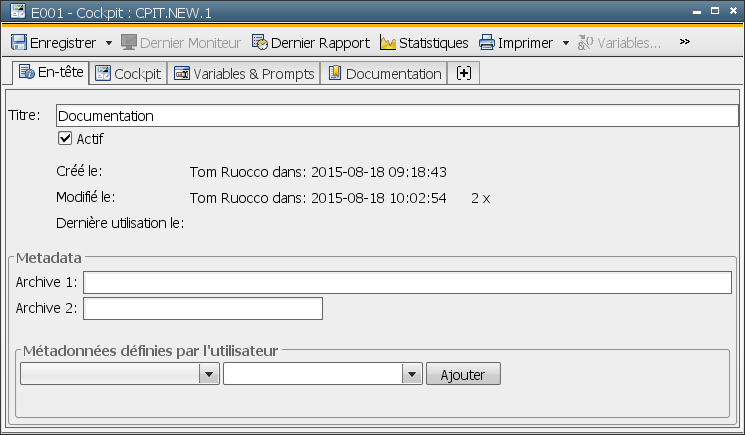
Task: Open Dernier Rapport from the toolbar
Action: (x=311, y=43)
